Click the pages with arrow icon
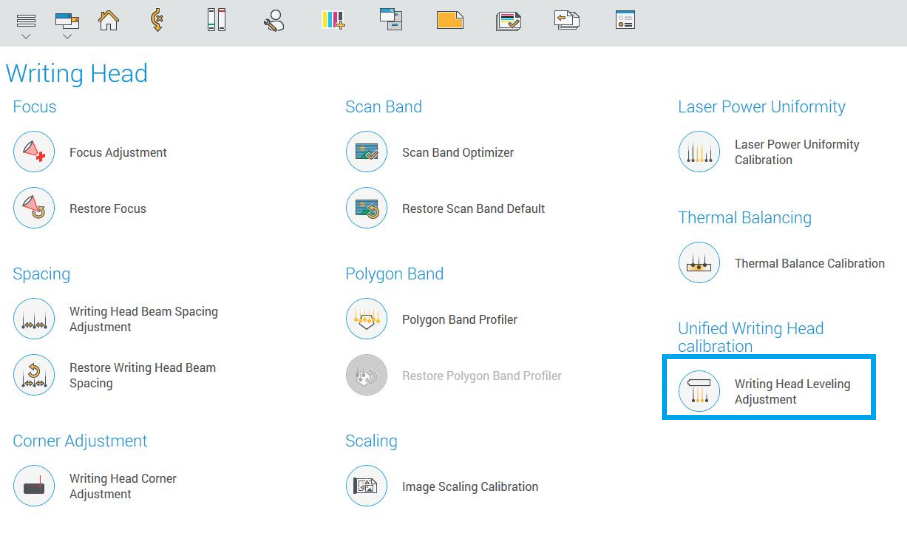The image size is (907, 533). 566,20
